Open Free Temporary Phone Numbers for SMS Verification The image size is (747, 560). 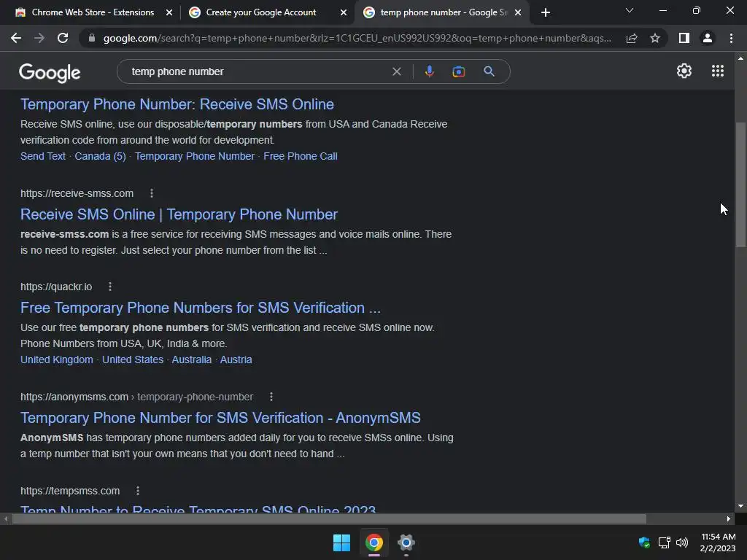tap(201, 308)
